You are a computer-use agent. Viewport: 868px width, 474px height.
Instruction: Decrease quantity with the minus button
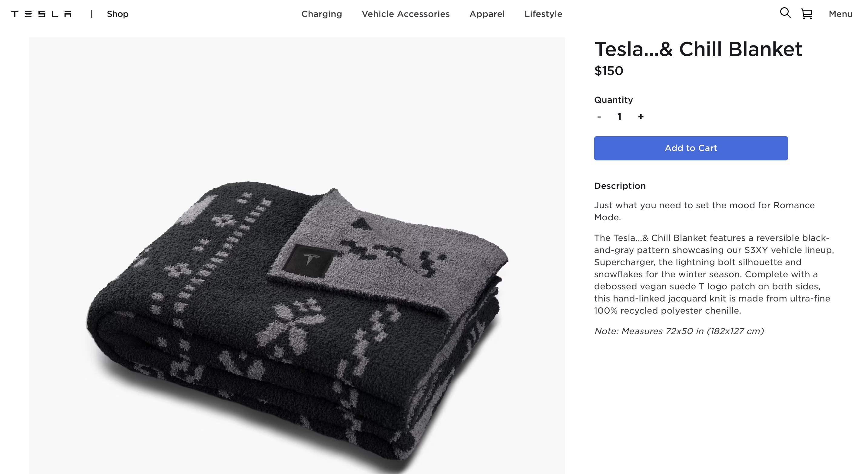pos(599,117)
